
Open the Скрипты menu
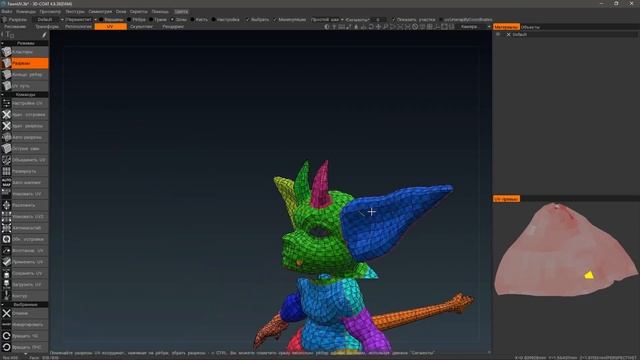pyautogui.click(x=138, y=11)
